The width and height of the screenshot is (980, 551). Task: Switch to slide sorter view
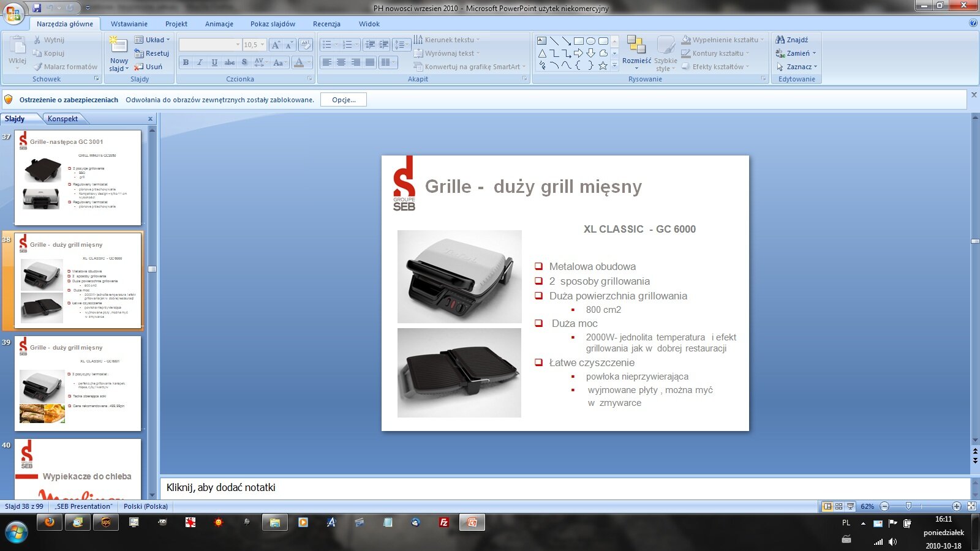pos(839,506)
